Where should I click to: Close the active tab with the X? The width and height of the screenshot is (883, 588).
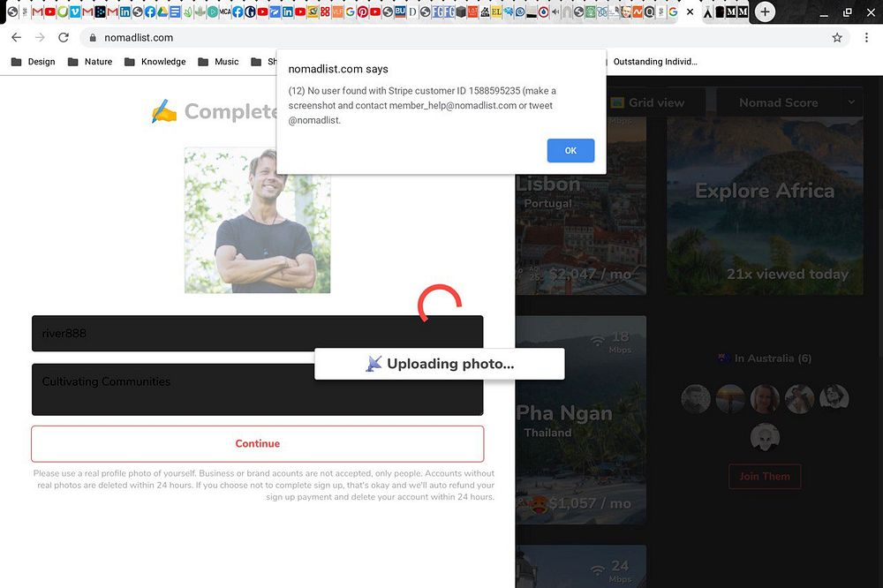(x=690, y=11)
